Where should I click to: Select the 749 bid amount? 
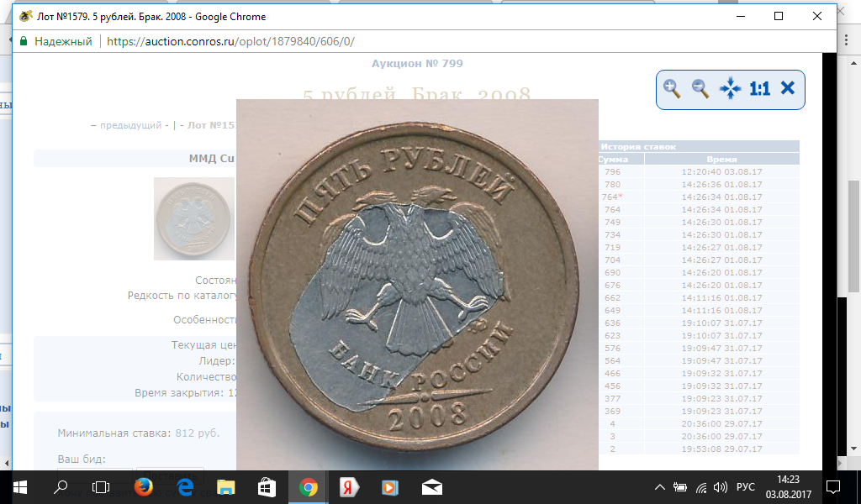point(612,222)
